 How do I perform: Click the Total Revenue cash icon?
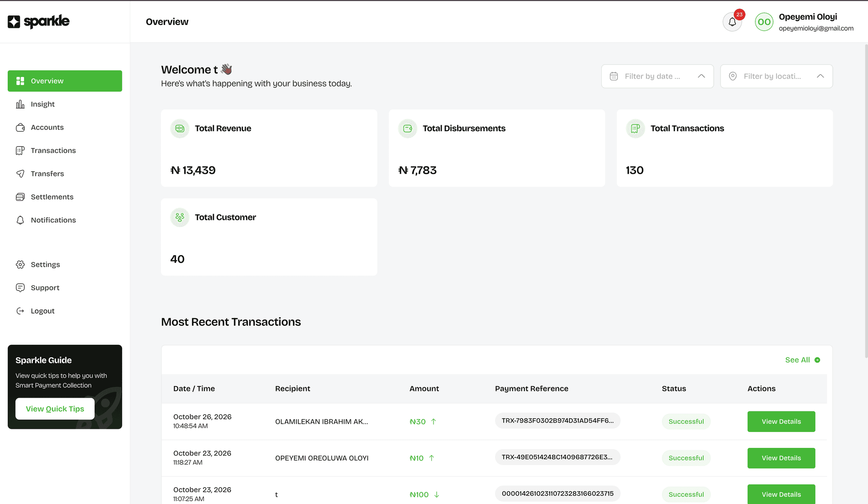[x=179, y=128]
